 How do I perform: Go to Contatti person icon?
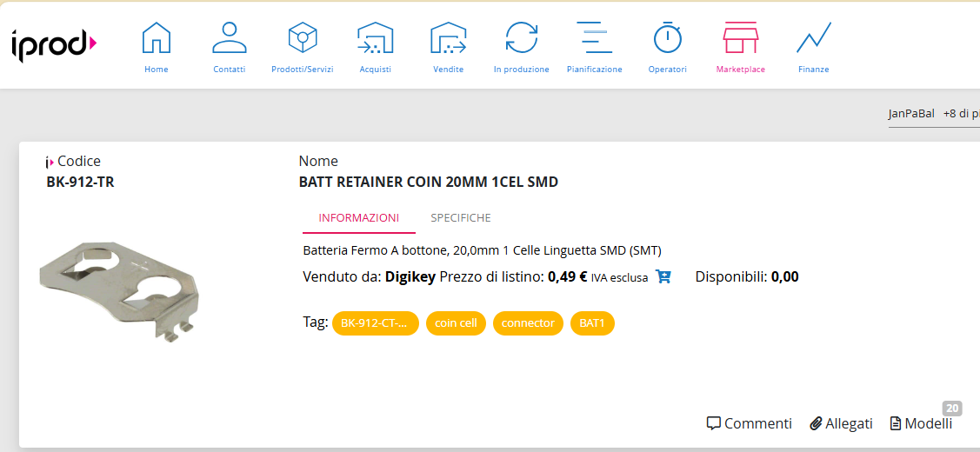pos(230,37)
